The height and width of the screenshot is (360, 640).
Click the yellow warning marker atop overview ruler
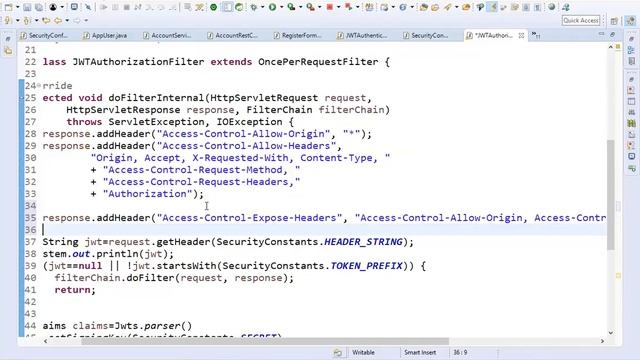click(618, 47)
